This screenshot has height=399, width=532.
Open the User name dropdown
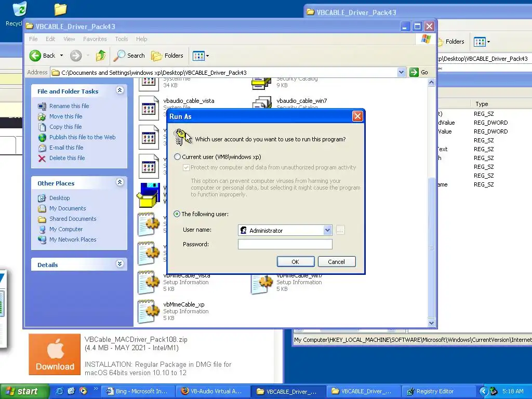[327, 230]
